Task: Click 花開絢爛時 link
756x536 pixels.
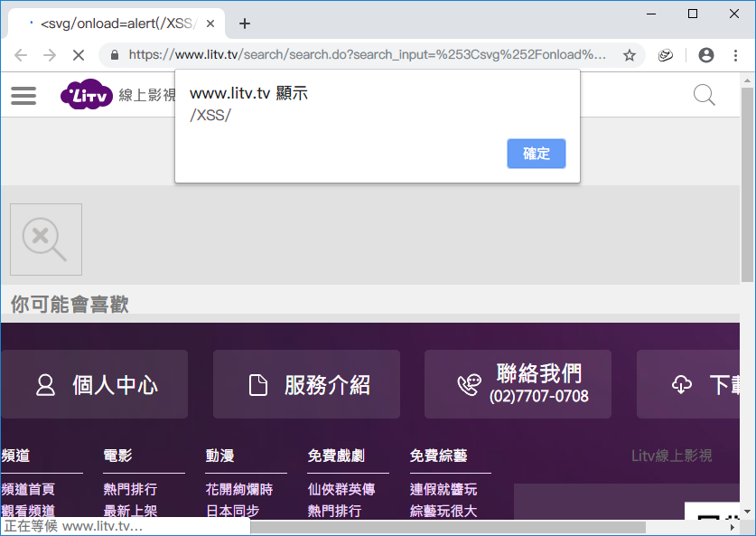Action: pyautogui.click(x=239, y=489)
